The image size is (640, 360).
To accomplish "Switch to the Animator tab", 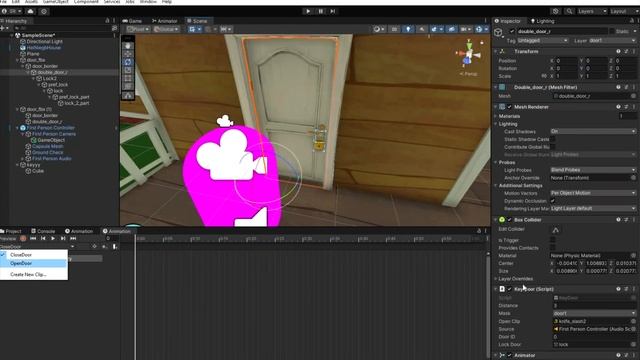I will coord(164,21).
